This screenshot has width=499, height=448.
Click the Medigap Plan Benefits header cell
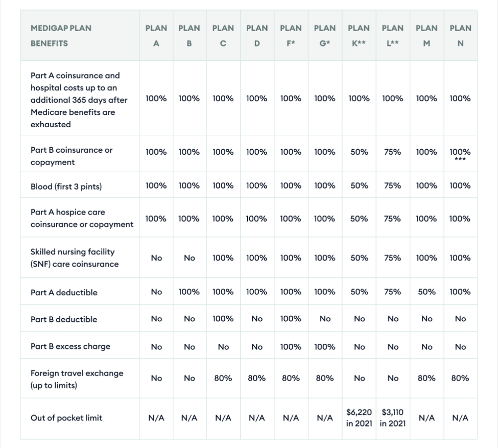point(61,36)
